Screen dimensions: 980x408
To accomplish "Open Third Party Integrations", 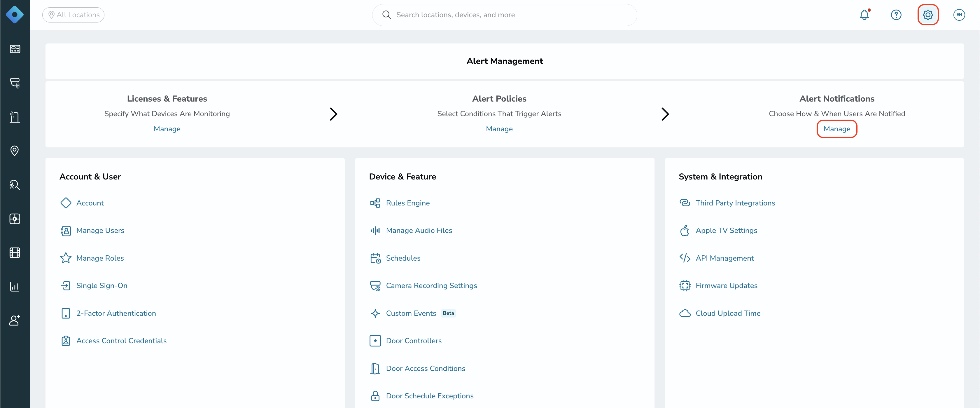I will (x=735, y=203).
